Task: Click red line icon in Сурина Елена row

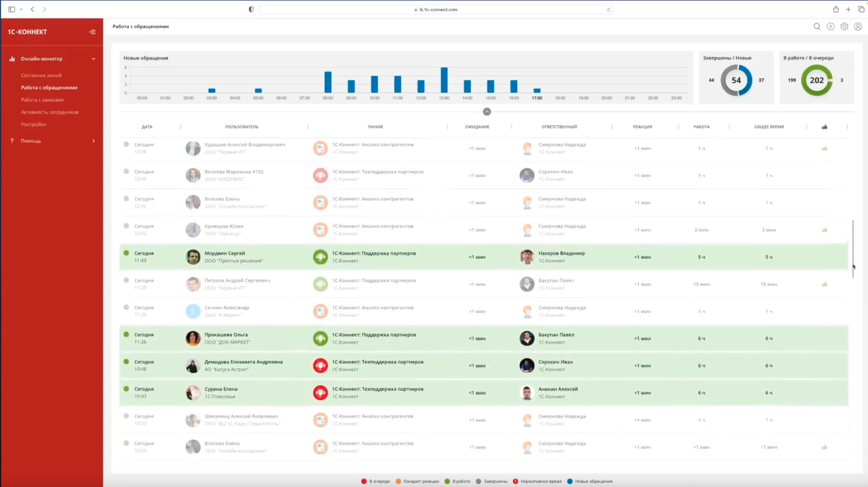Action: [x=320, y=393]
